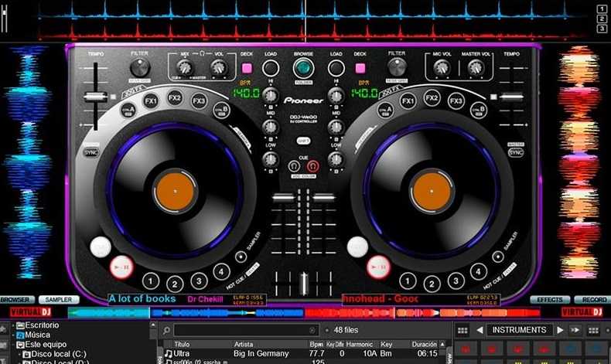Trigger hot cue 3 on the right deck
Image resolution: width=611 pixels, height=364 pixels.
[456, 281]
